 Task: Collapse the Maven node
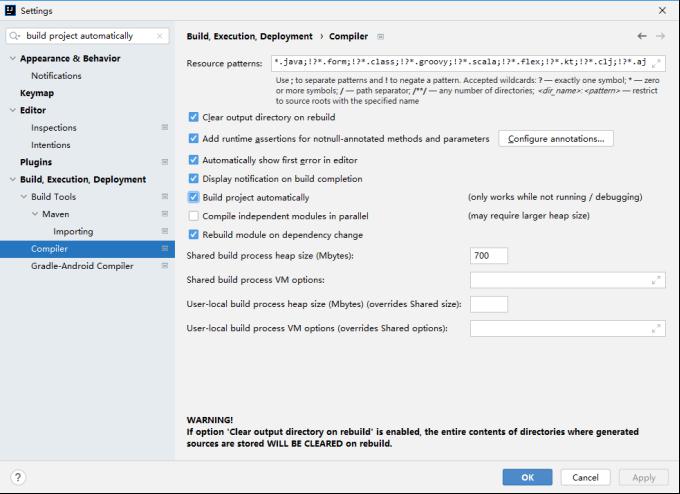[x=35, y=214]
